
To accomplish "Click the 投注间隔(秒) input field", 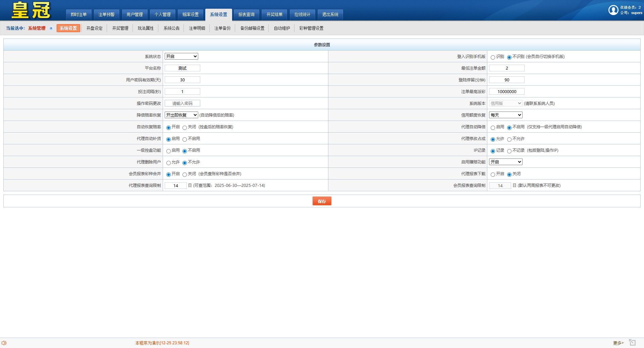I will click(x=182, y=91).
